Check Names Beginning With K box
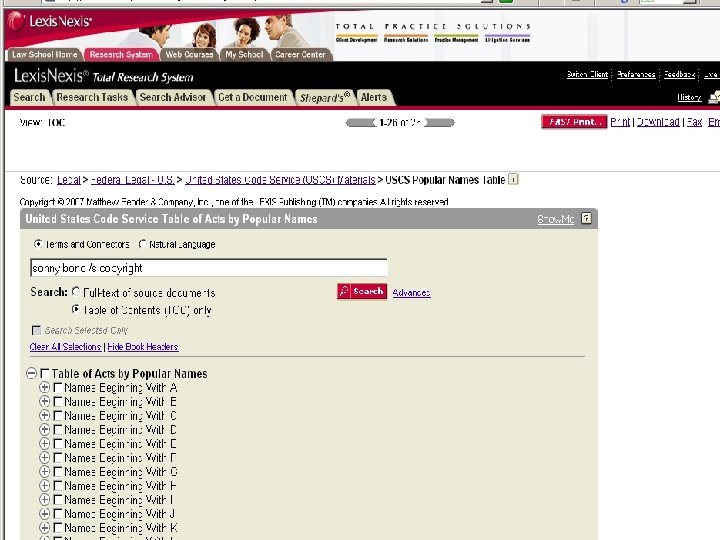The image size is (720, 540). coord(58,528)
